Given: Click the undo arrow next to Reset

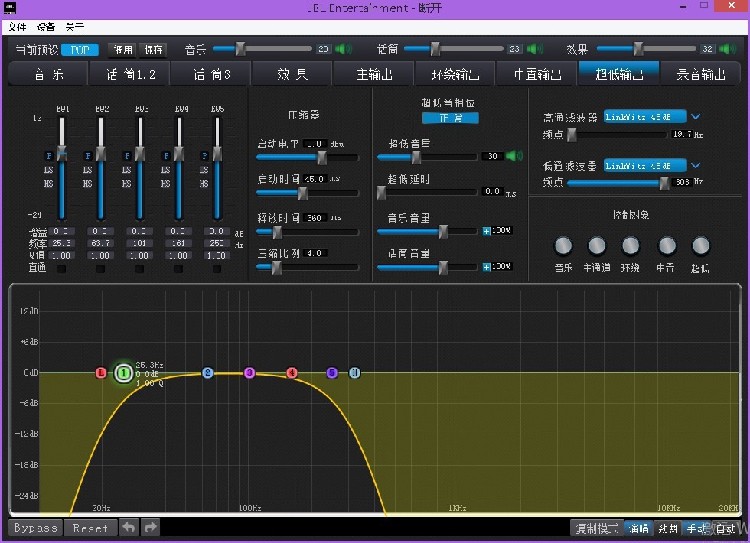Looking at the screenshot, I should [x=130, y=528].
